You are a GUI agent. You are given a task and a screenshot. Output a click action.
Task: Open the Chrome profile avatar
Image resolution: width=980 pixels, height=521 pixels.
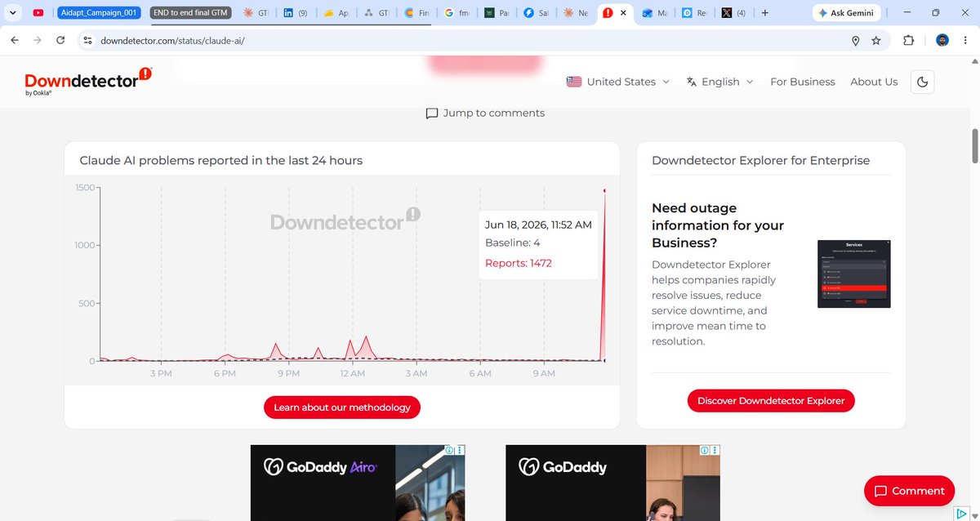[x=942, y=41]
